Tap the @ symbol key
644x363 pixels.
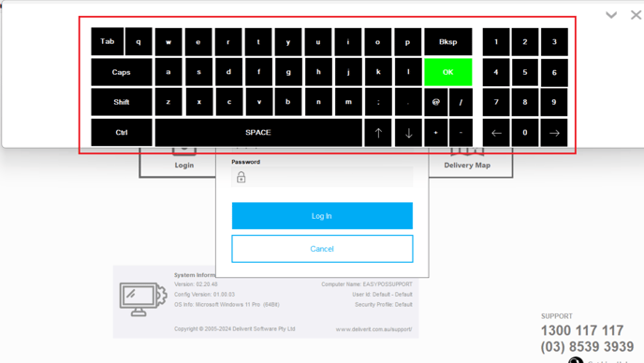point(436,102)
